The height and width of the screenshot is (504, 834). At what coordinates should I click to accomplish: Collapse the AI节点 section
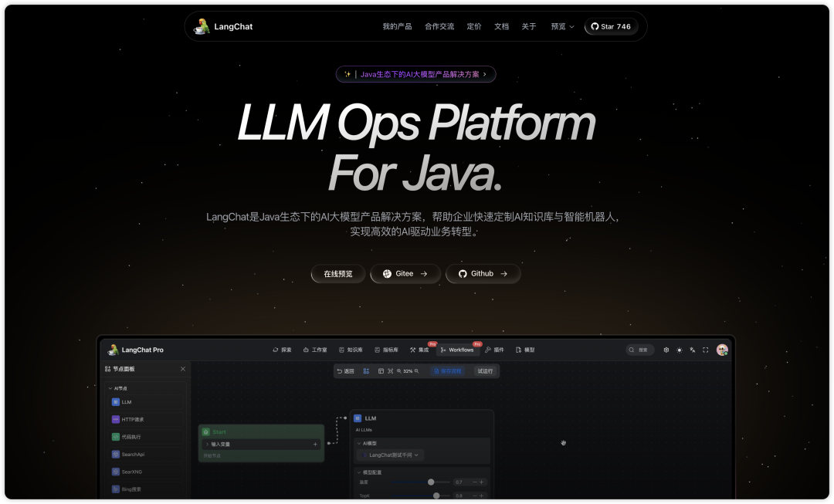point(110,388)
